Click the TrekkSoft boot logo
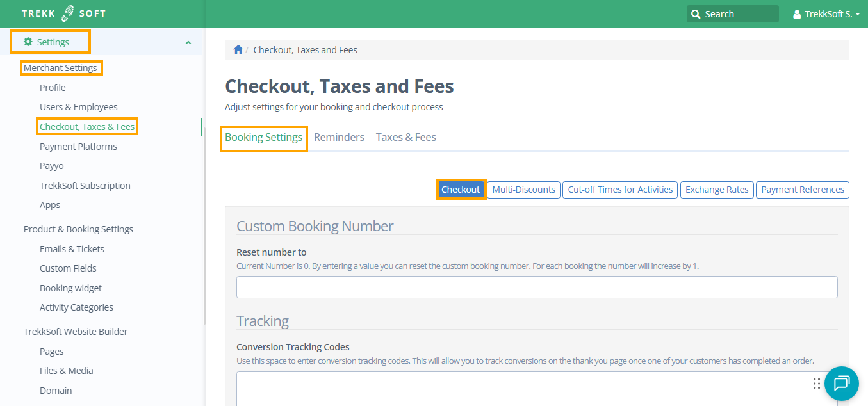Screen dimensions: 868x406 coord(69,13)
